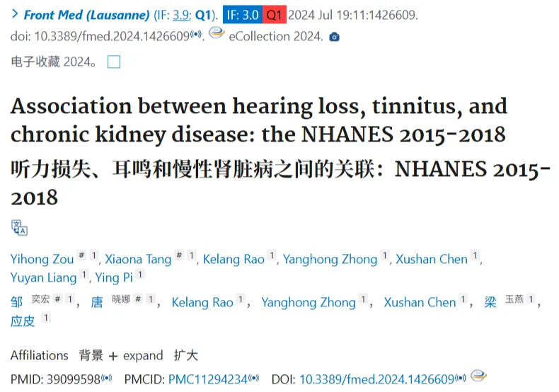Open the PMC11294234 link
This screenshot has height=392, width=559.
pos(208,379)
